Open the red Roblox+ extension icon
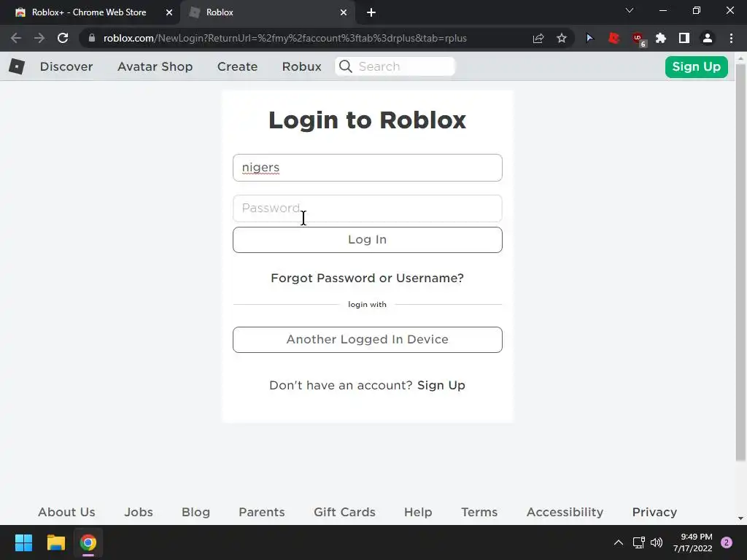The image size is (747, 560). coord(614,38)
